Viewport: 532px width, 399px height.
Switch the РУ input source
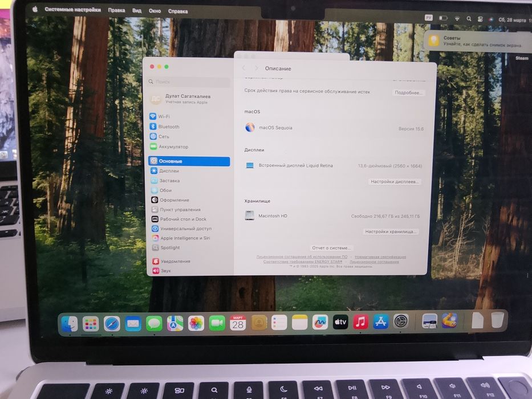pos(429,18)
